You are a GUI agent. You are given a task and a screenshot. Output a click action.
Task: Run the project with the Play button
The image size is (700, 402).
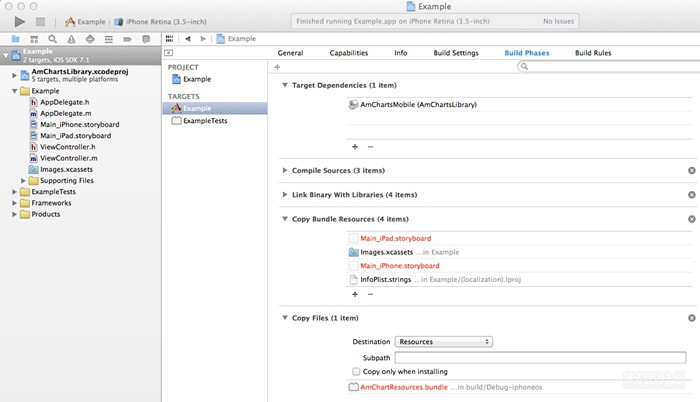(x=20, y=21)
